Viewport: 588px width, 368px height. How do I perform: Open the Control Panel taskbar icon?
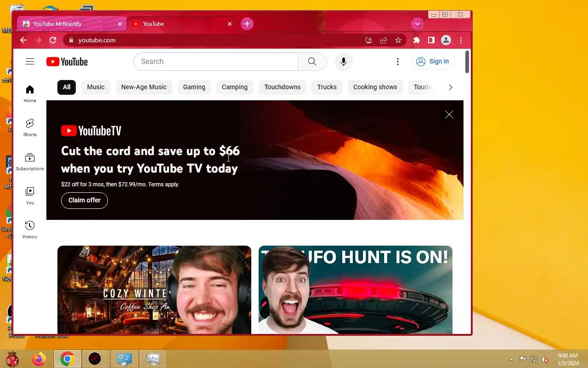click(124, 359)
